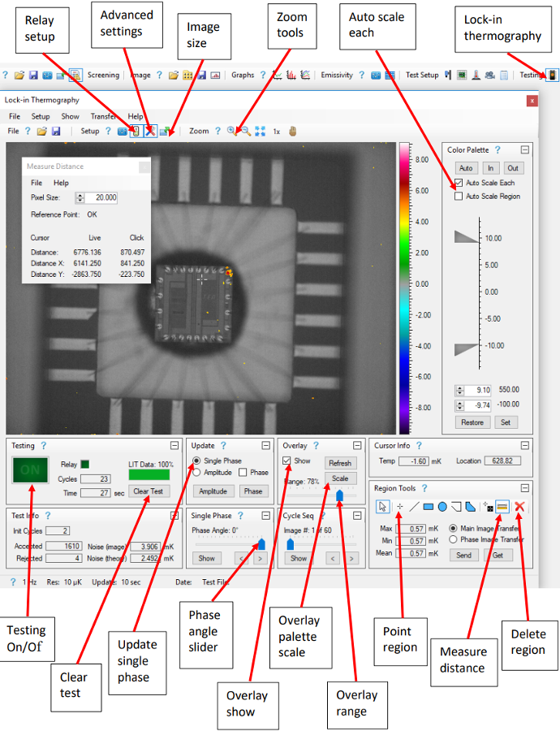Click the Phase Angle slider handle
The height and width of the screenshot is (731, 560).
click(x=261, y=543)
